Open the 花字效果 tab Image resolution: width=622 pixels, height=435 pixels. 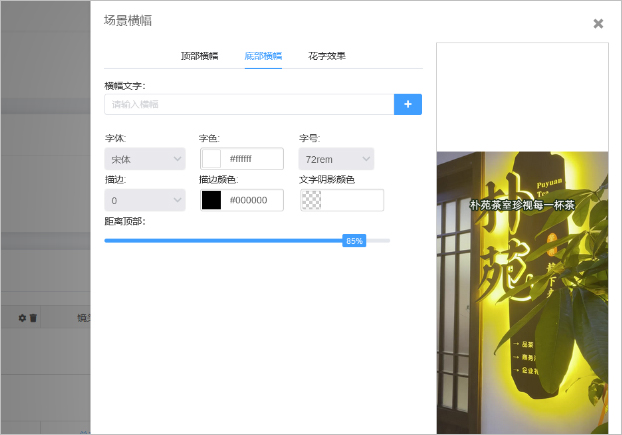click(x=327, y=56)
